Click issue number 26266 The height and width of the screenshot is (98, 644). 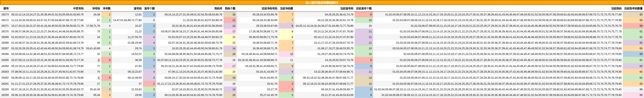[x=5, y=54]
